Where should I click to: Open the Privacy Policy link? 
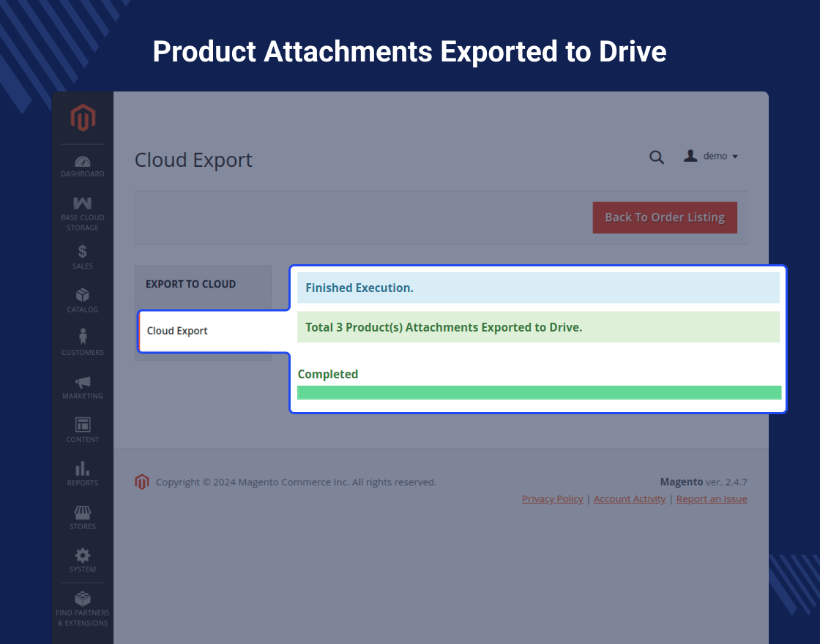[x=552, y=498]
